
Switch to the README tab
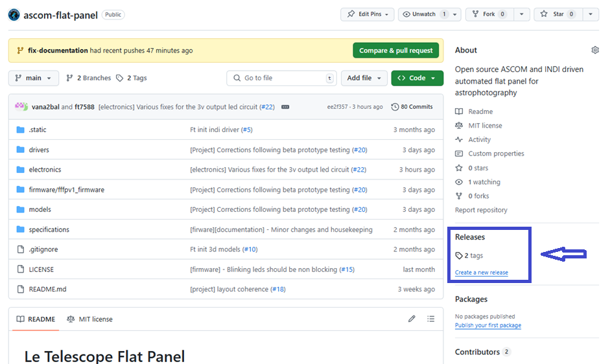tap(36, 319)
